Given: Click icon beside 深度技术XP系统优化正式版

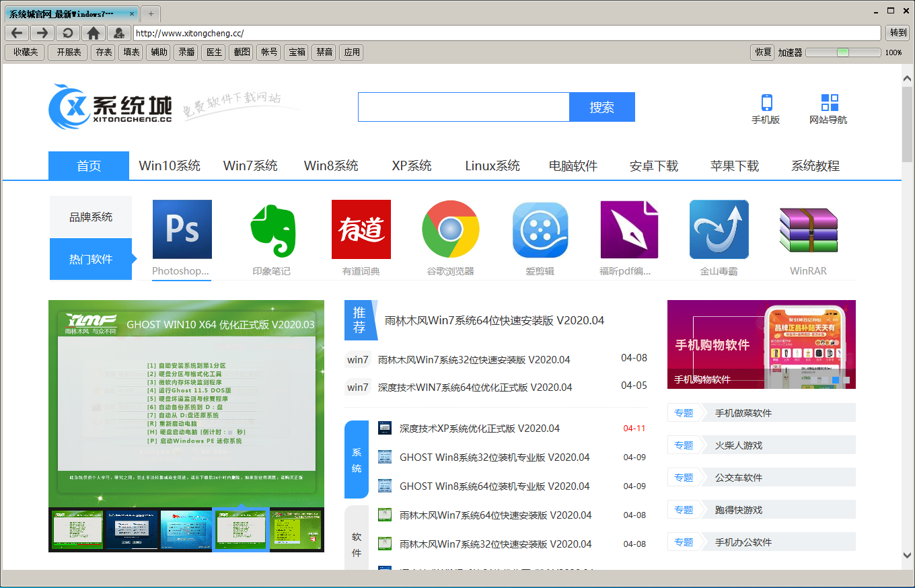Looking at the screenshot, I should (x=385, y=428).
